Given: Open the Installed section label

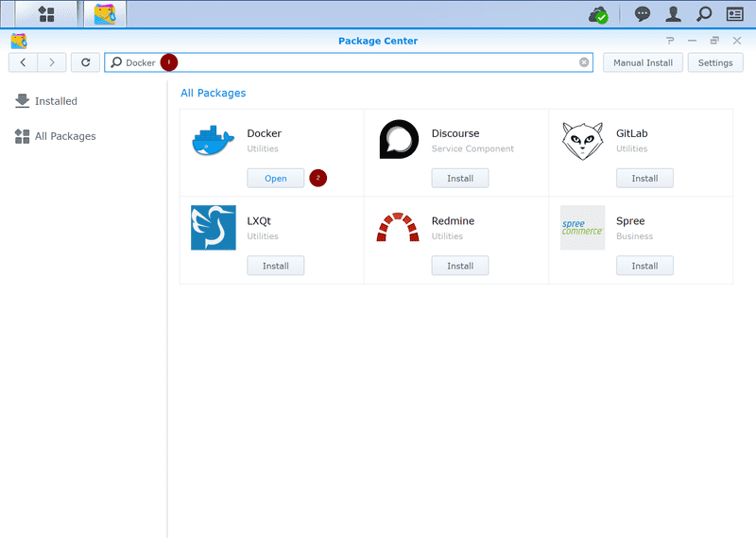Looking at the screenshot, I should pyautogui.click(x=56, y=101).
